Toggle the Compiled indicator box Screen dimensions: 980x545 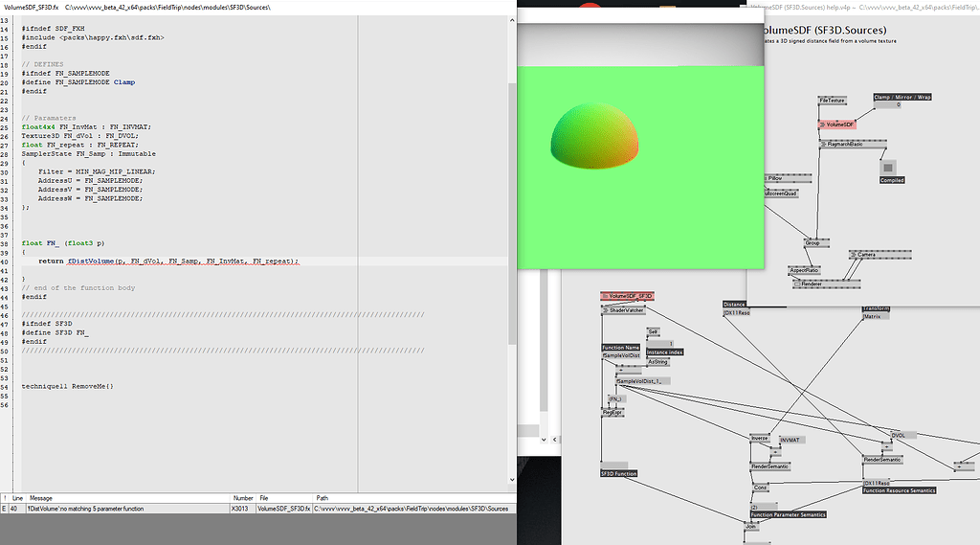pyautogui.click(x=887, y=168)
